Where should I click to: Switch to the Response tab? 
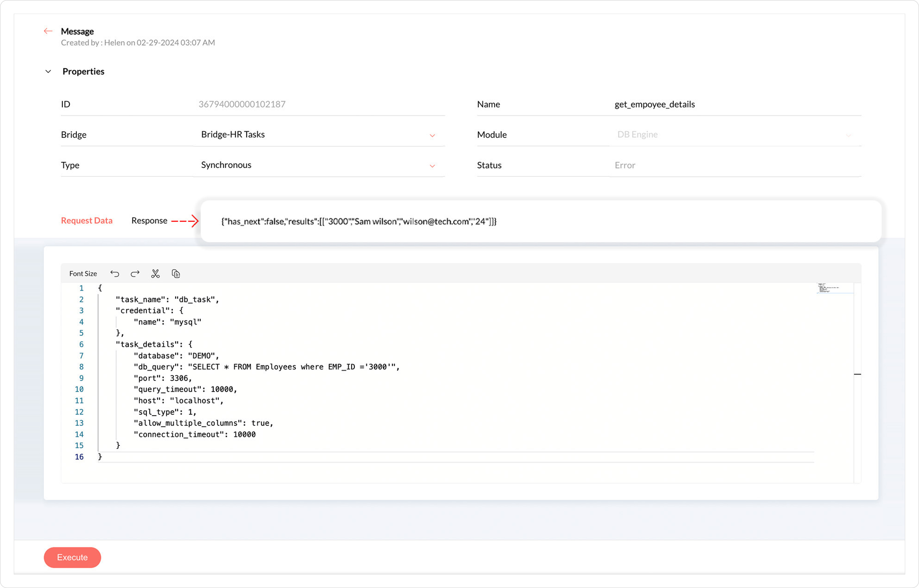149,220
